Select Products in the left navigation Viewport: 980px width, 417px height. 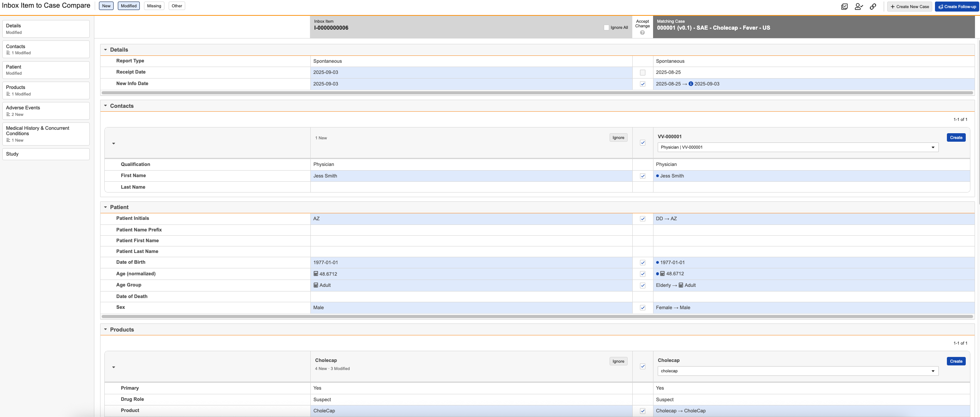pos(46,90)
